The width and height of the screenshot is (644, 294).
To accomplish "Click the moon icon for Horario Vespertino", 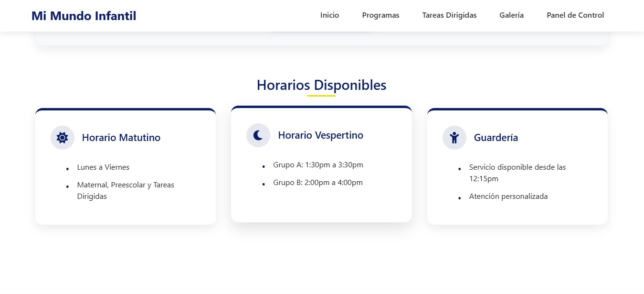I will (x=258, y=135).
